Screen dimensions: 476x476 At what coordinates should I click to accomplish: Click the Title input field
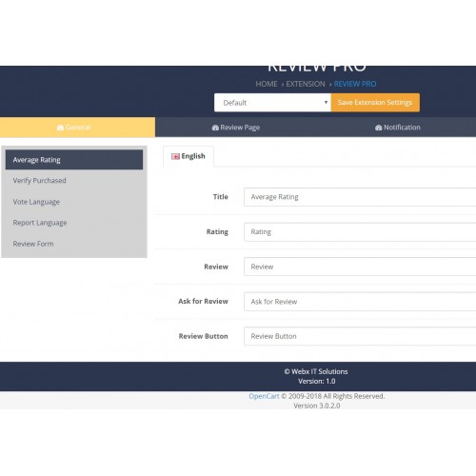click(x=360, y=197)
